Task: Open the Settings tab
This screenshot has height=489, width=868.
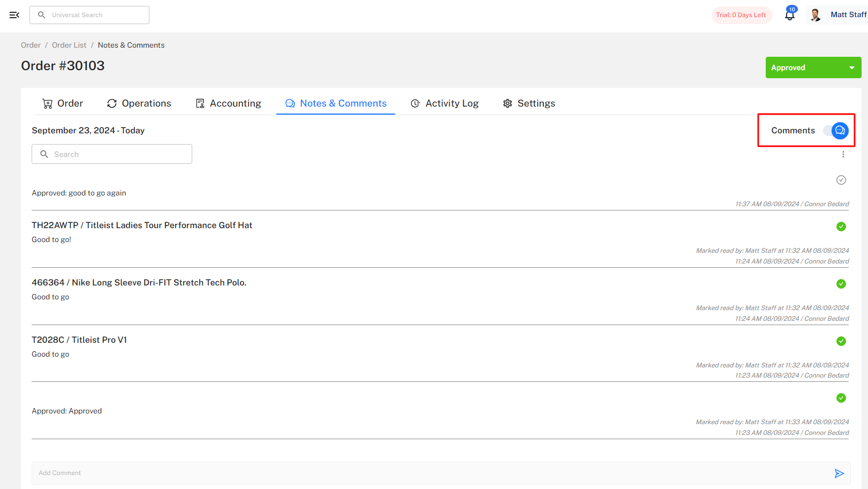Action: 529,103
